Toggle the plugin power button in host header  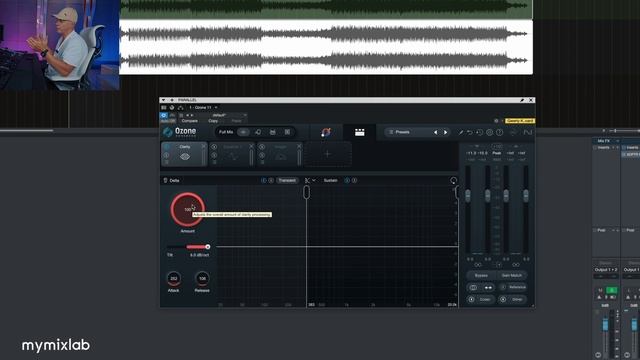tap(164, 116)
